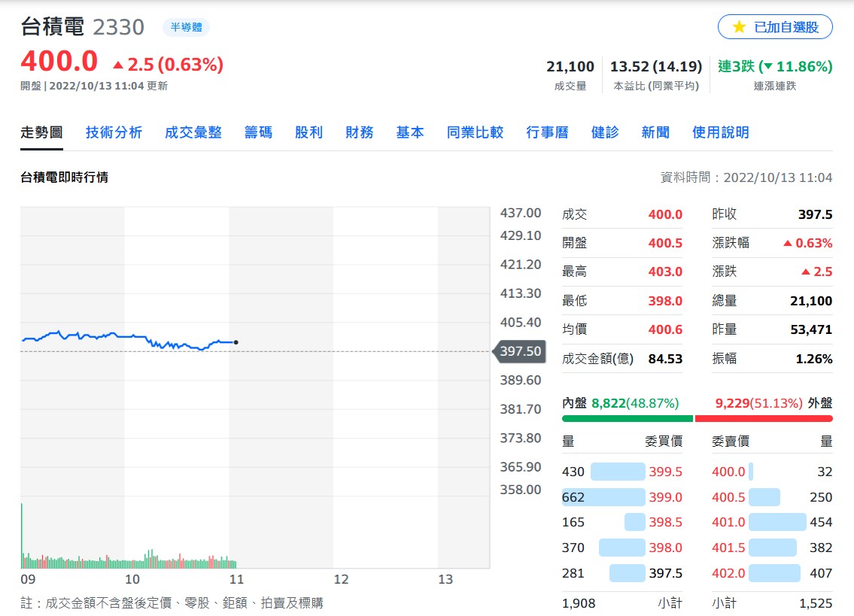Go to the 股利 tab

point(308,132)
